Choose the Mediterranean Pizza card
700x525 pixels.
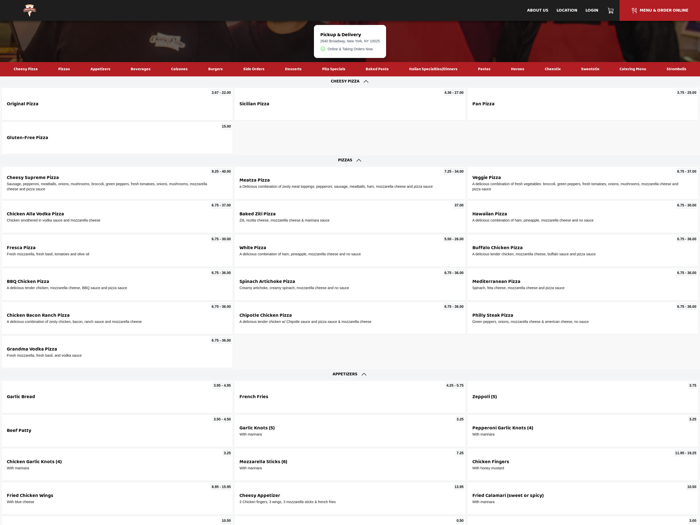coord(583,284)
